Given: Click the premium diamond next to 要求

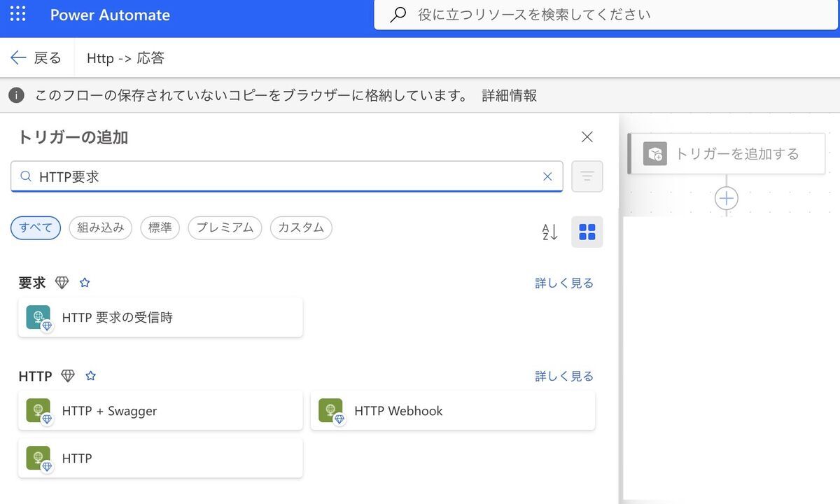Looking at the screenshot, I should click(x=62, y=283).
